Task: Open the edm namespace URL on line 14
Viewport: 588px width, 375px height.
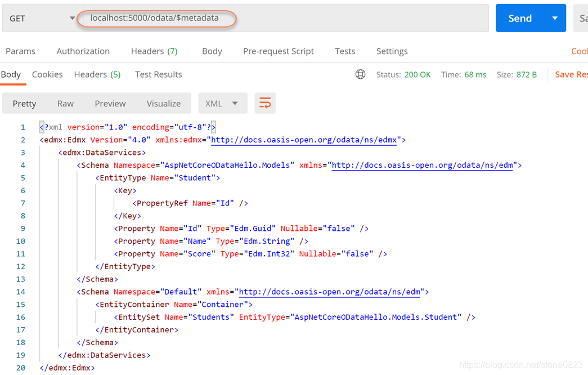Action: [x=330, y=292]
